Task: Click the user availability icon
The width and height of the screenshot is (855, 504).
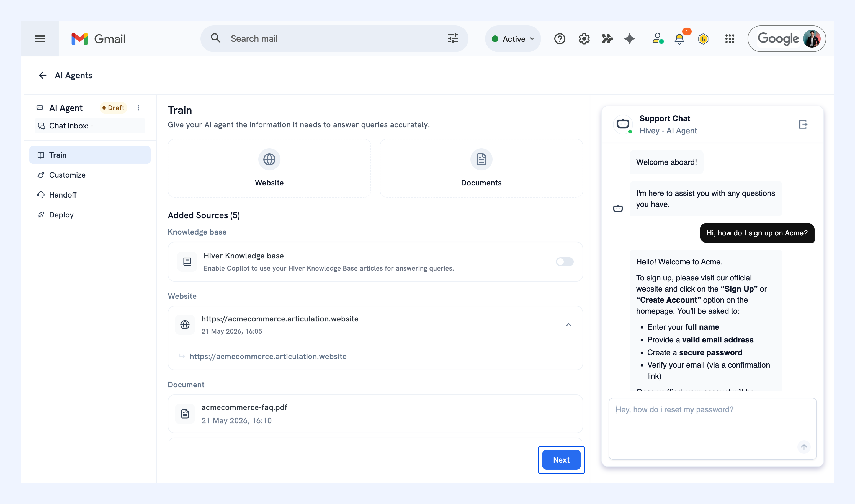Action: tap(658, 38)
